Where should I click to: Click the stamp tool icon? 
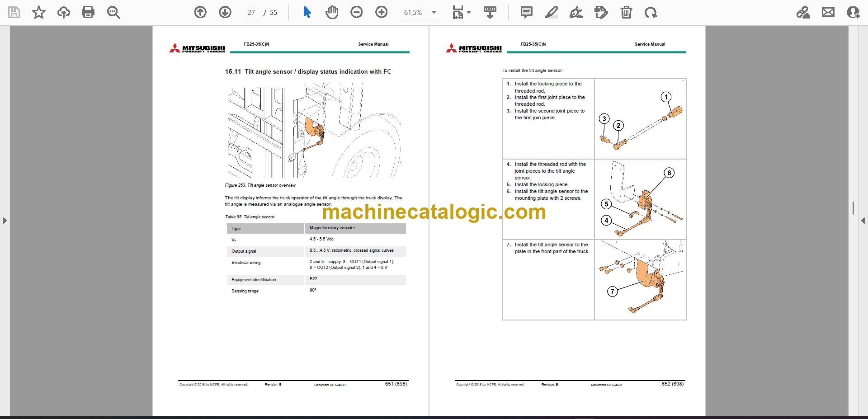[601, 12]
